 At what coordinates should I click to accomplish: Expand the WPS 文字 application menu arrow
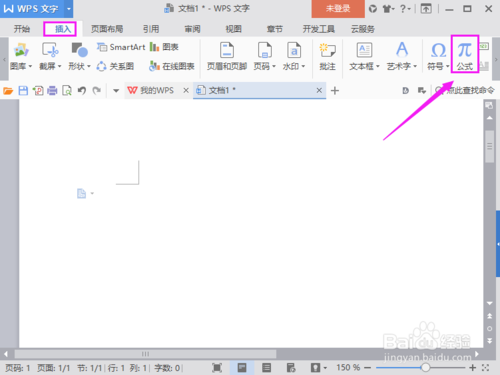pos(69,9)
